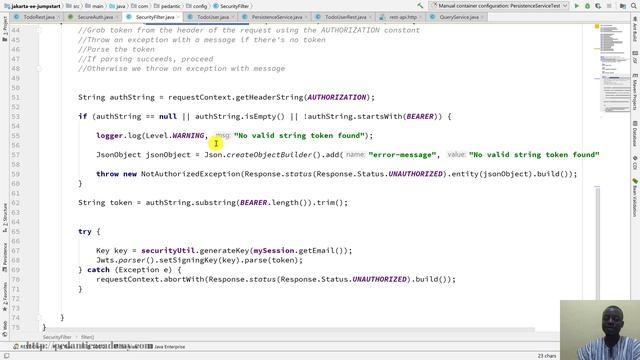Click the 'catch' keyword on line 69
The image size is (640, 360).
[x=98, y=270]
